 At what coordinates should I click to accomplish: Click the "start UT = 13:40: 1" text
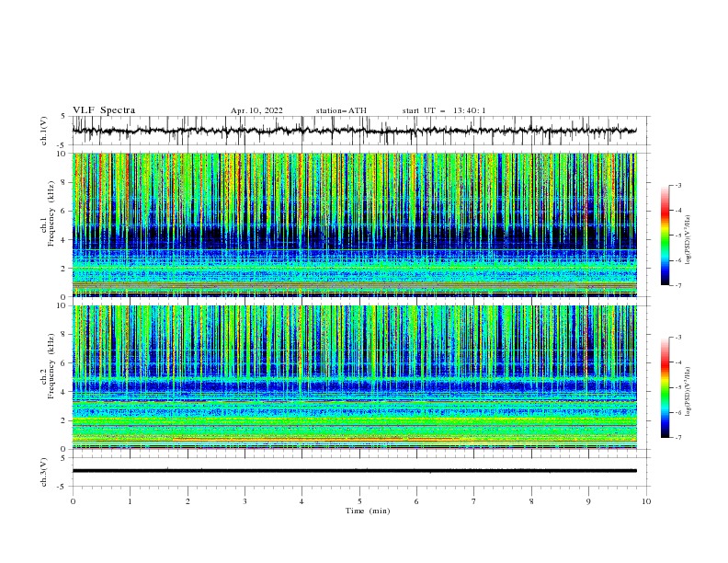444,110
